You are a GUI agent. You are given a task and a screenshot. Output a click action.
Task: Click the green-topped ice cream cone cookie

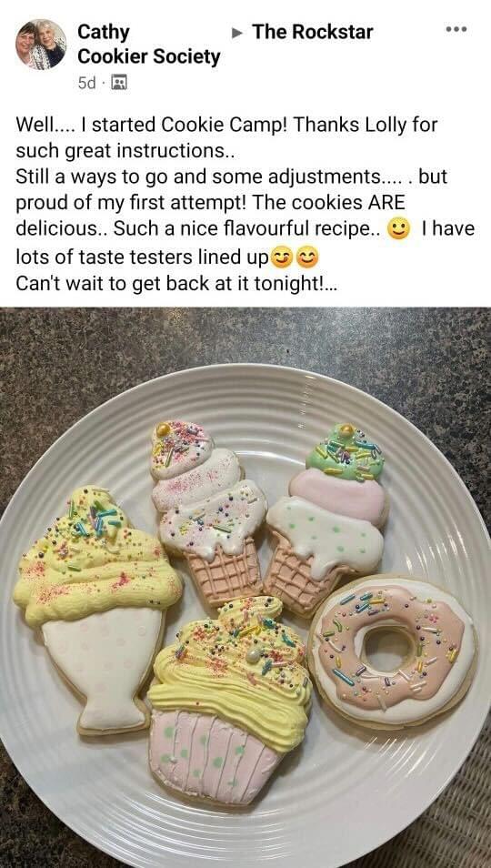(x=326, y=519)
